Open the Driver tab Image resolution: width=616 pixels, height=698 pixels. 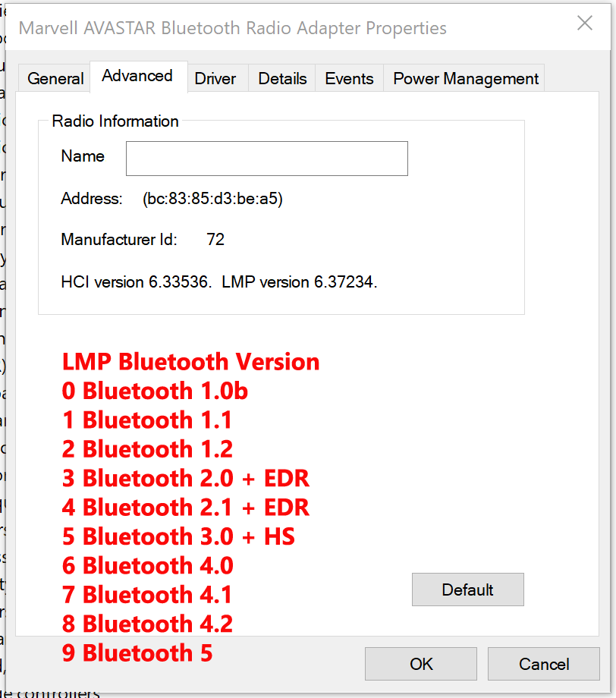[x=216, y=78]
